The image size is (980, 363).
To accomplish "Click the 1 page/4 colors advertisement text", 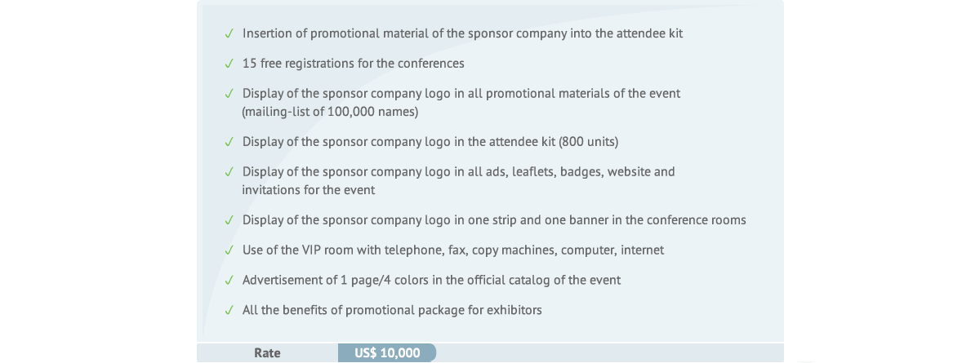I will pyautogui.click(x=431, y=281).
